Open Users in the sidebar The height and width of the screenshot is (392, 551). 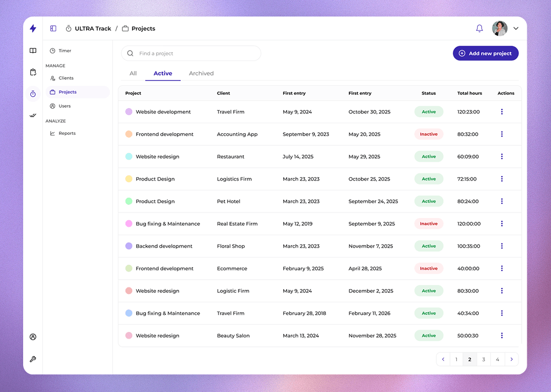(61, 106)
